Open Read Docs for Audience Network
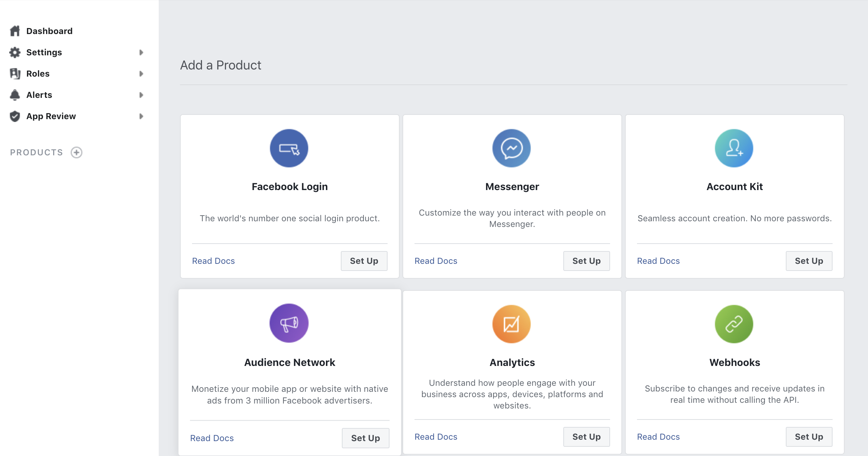This screenshot has width=868, height=456. (212, 438)
